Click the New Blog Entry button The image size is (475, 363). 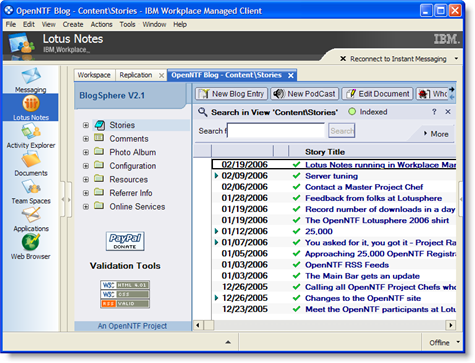coord(232,94)
